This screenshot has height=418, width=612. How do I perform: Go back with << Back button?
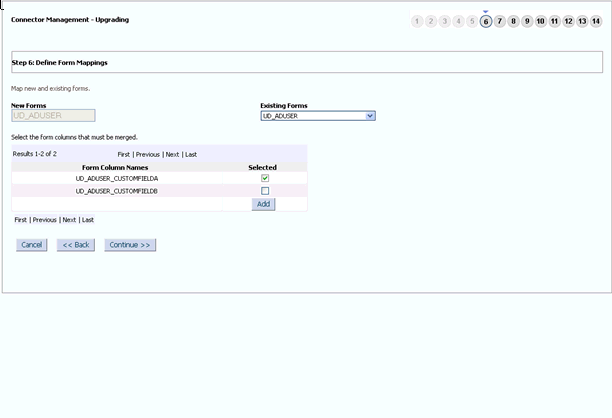[x=76, y=245]
